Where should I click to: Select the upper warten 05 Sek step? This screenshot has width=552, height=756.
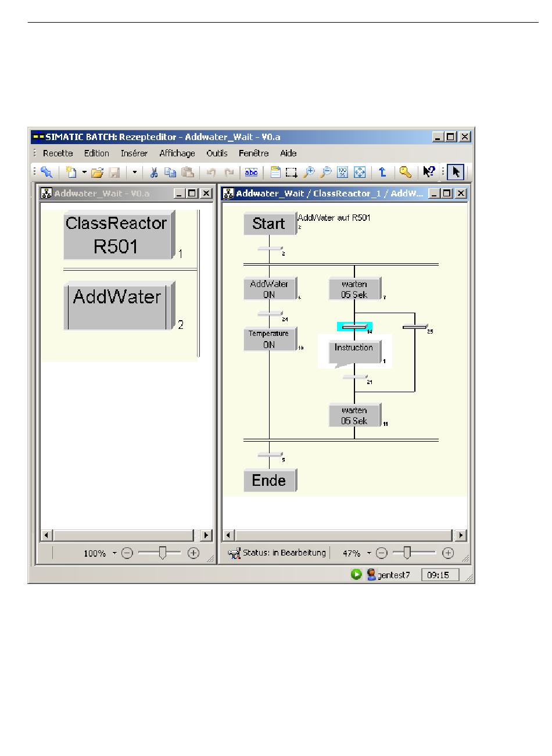point(355,289)
